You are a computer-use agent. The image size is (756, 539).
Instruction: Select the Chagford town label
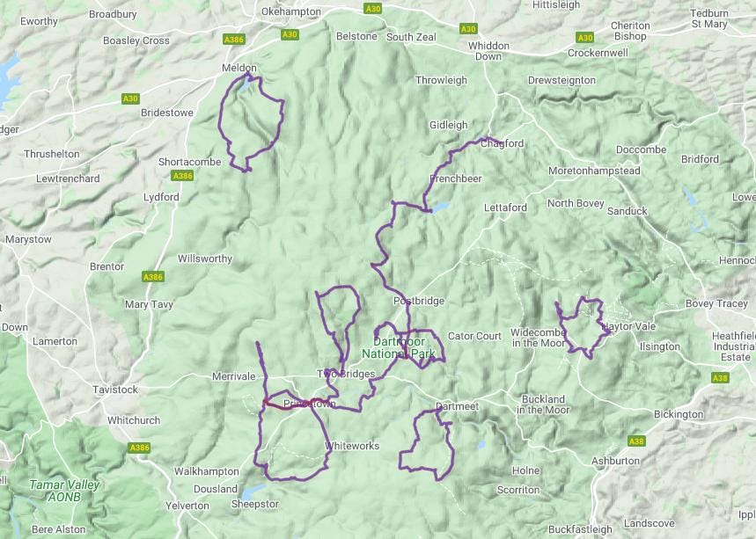[x=502, y=143]
